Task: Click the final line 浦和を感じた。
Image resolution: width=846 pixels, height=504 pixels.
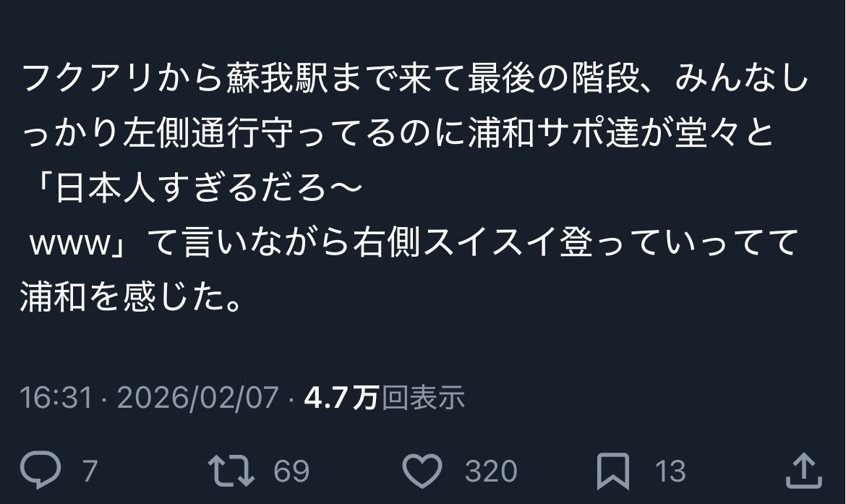Action: tap(130, 297)
